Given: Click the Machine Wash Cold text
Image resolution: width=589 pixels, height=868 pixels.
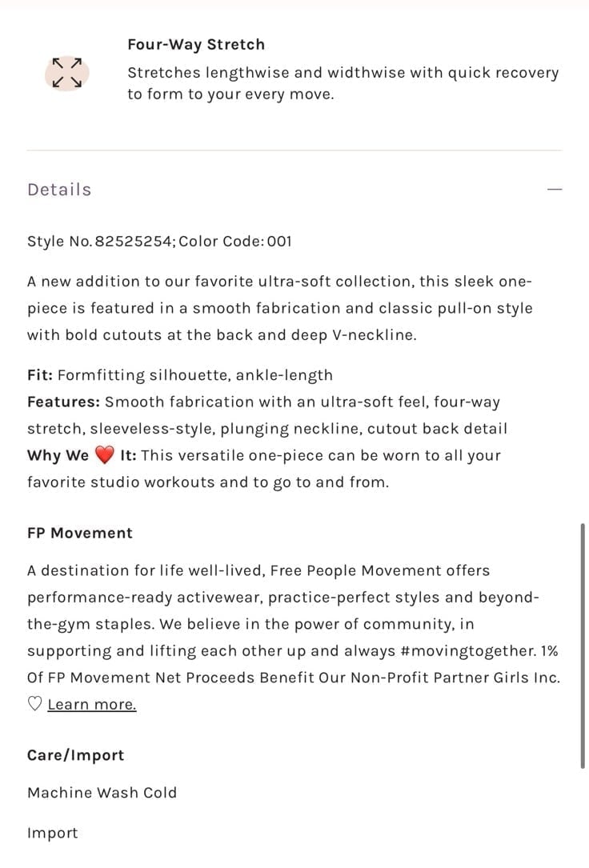Looking at the screenshot, I should tap(102, 793).
